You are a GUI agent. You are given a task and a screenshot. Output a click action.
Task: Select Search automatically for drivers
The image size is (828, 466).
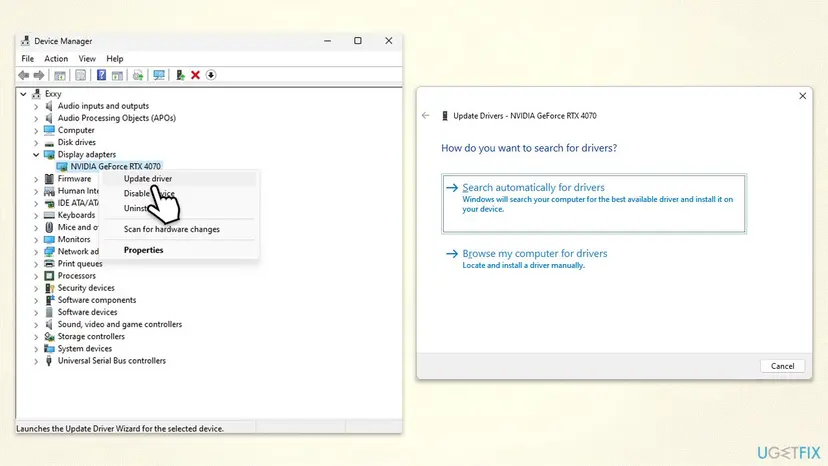pos(594,203)
